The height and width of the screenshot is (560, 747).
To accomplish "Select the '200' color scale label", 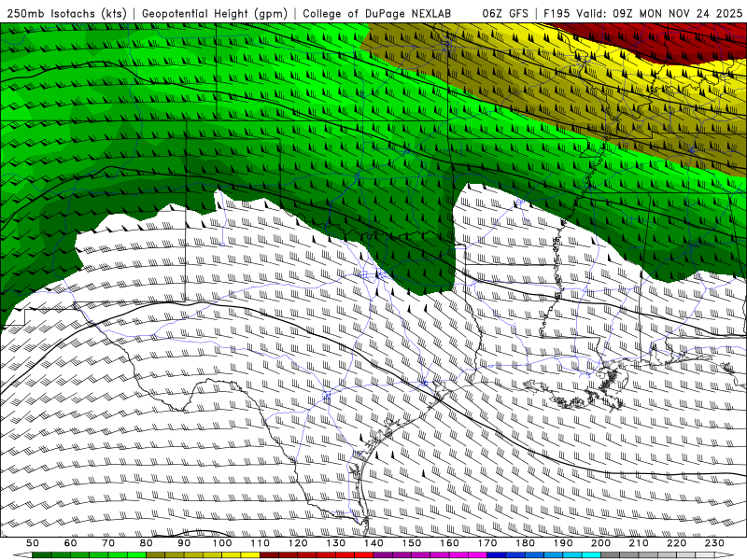I will (600, 543).
